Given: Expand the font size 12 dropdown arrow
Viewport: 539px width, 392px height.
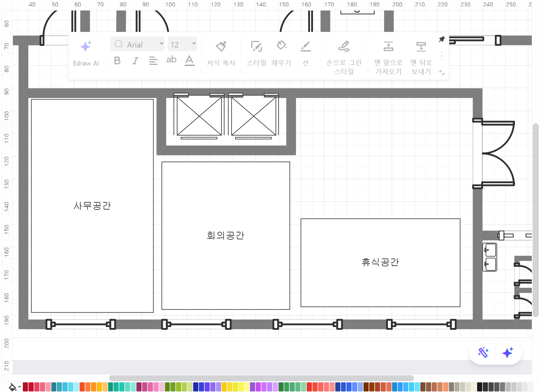Looking at the screenshot, I should point(194,44).
